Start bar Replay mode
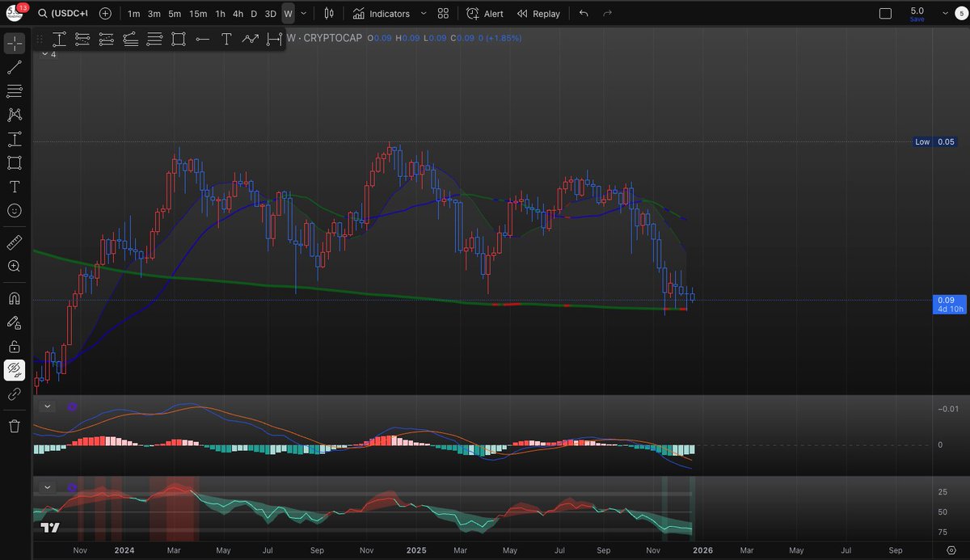This screenshot has width=970, height=560. (x=539, y=14)
